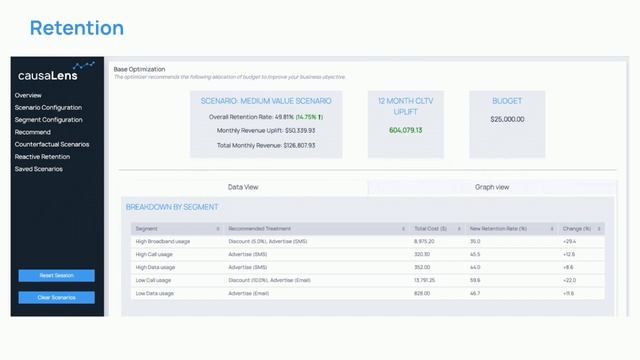Screen dimensions: 640x360
Task: Click retention rate 46.7
Action: [475, 293]
